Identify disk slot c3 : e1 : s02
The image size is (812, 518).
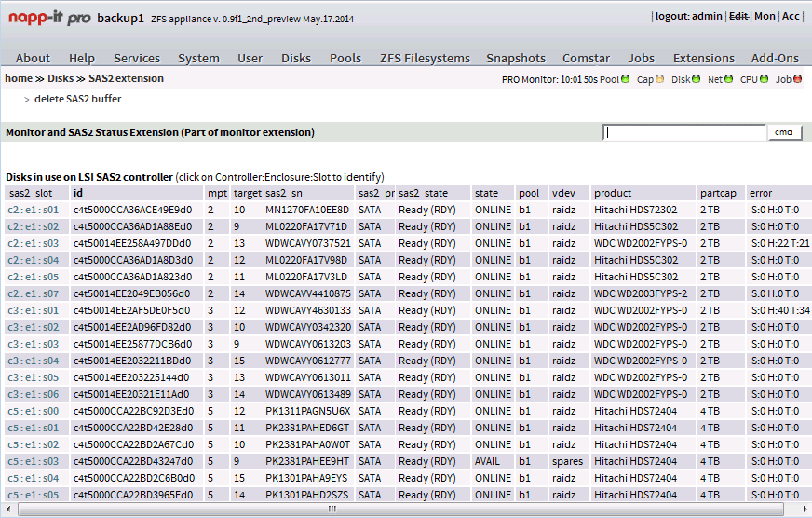34,327
